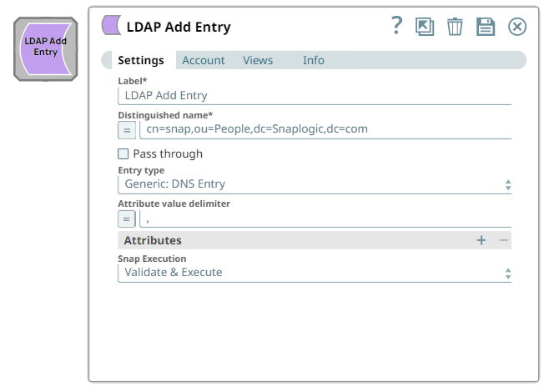Click the Label input field
The height and width of the screenshot is (392, 549).
click(315, 96)
